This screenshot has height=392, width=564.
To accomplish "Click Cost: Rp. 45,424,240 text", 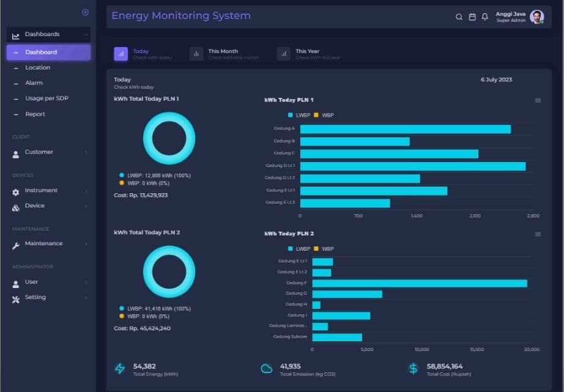I will [142, 328].
